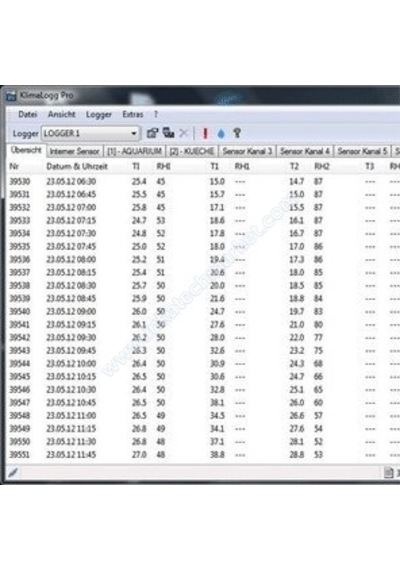Click date cell 23.05.12 09:15
The image size is (400, 570).
point(71,325)
